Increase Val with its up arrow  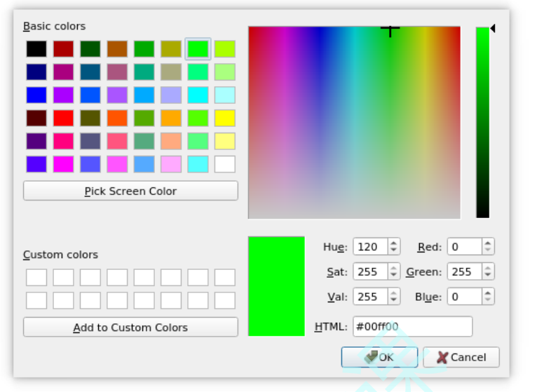pyautogui.click(x=393, y=292)
